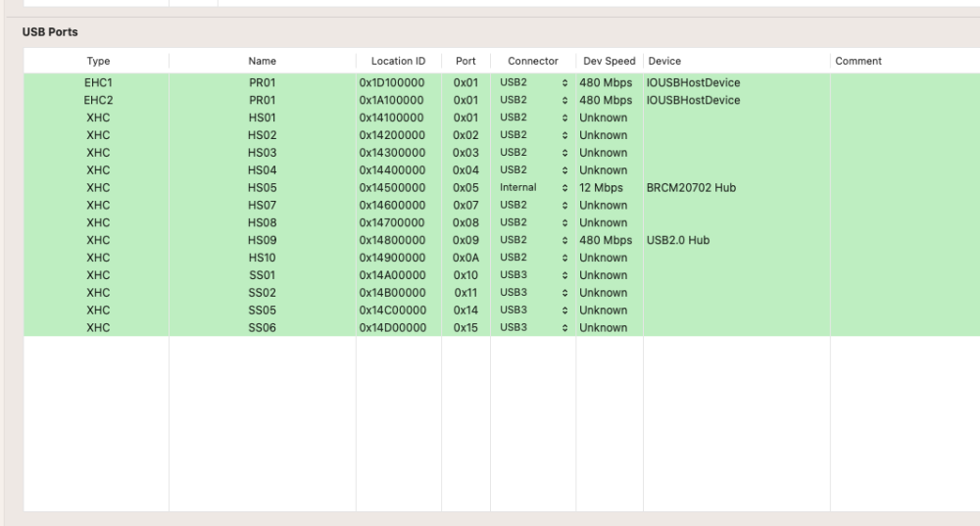Sort by Location ID column header
Screen dimensions: 980x526
click(x=398, y=61)
